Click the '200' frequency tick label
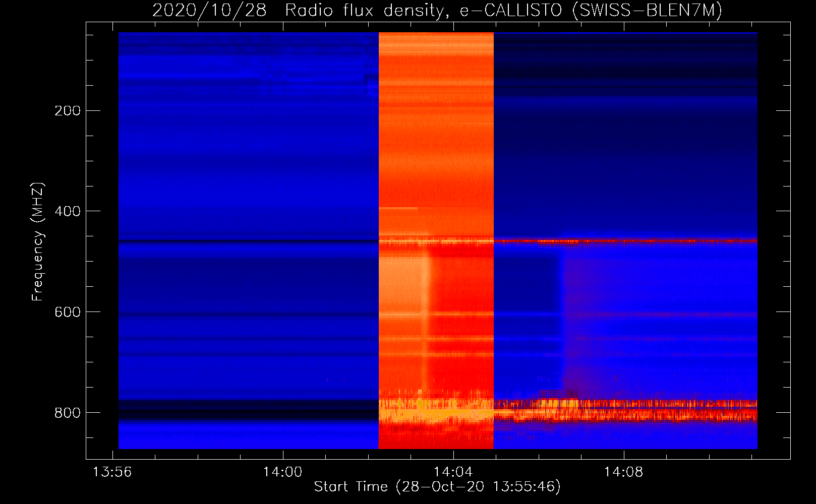816x504 pixels. point(68,111)
